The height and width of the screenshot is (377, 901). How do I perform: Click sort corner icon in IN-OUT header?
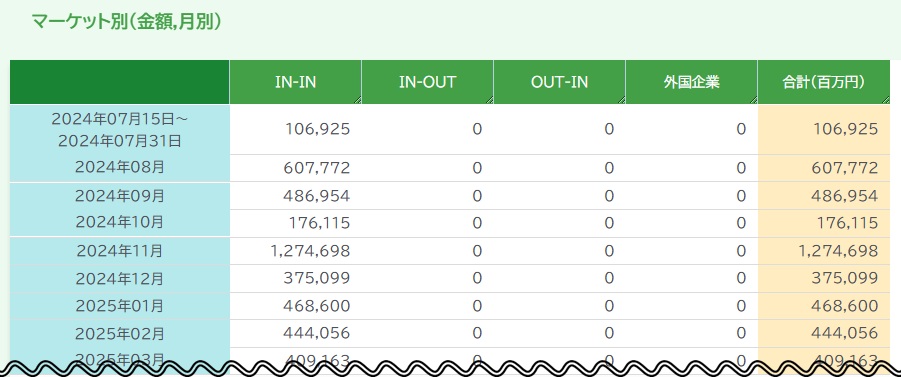pos(490,100)
